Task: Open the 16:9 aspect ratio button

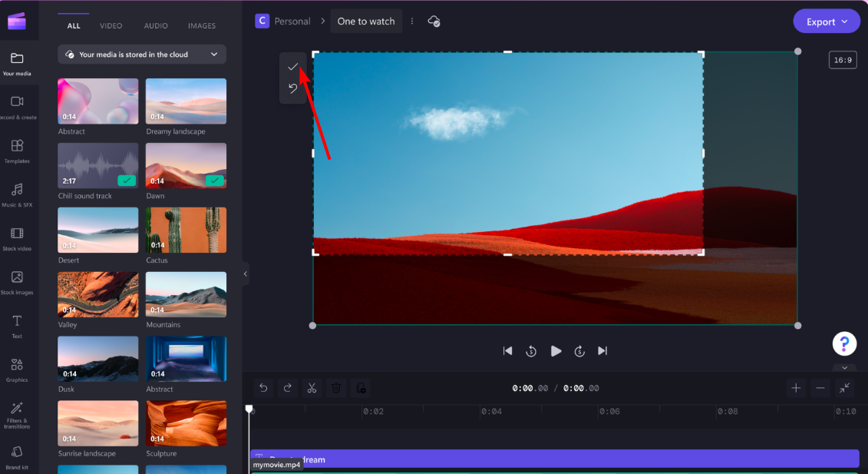Action: [x=843, y=59]
